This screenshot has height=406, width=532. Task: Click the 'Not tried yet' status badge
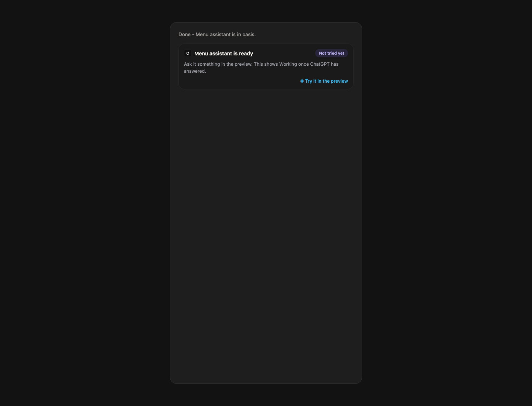331,53
